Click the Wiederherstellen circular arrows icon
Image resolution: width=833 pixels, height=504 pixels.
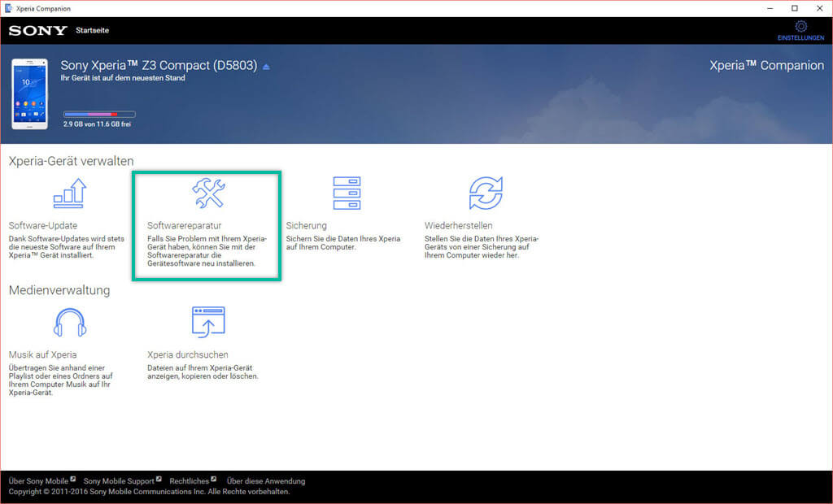pos(486,193)
